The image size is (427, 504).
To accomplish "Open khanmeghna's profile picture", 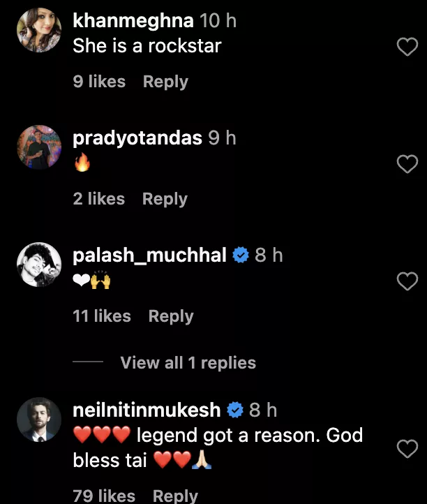I will pos(38,30).
